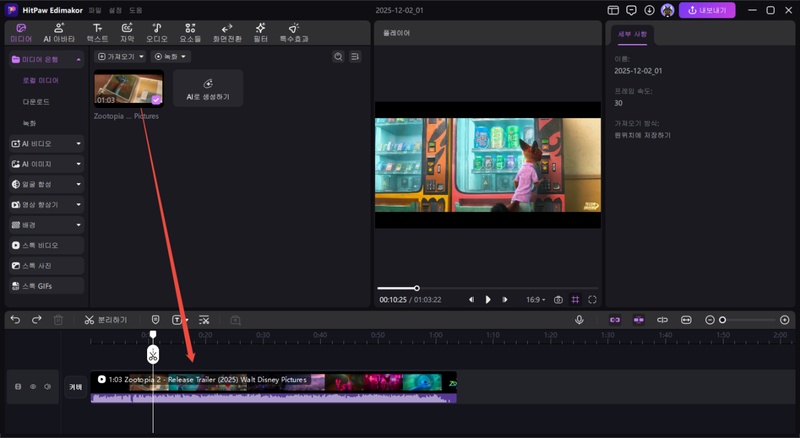Click 분리하기 split button
This screenshot has height=438, width=800.
coord(106,320)
